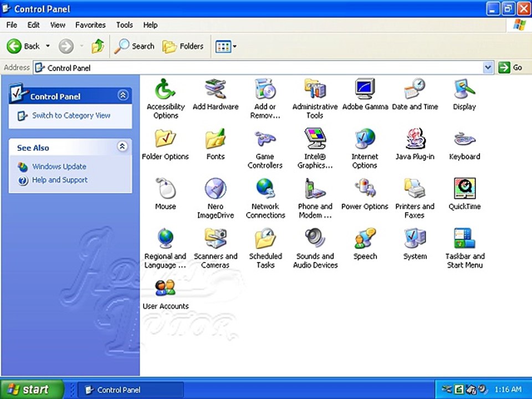Image resolution: width=532 pixels, height=399 pixels.
Task: Select Sounds and Audio Devices icon
Action: tap(315, 239)
